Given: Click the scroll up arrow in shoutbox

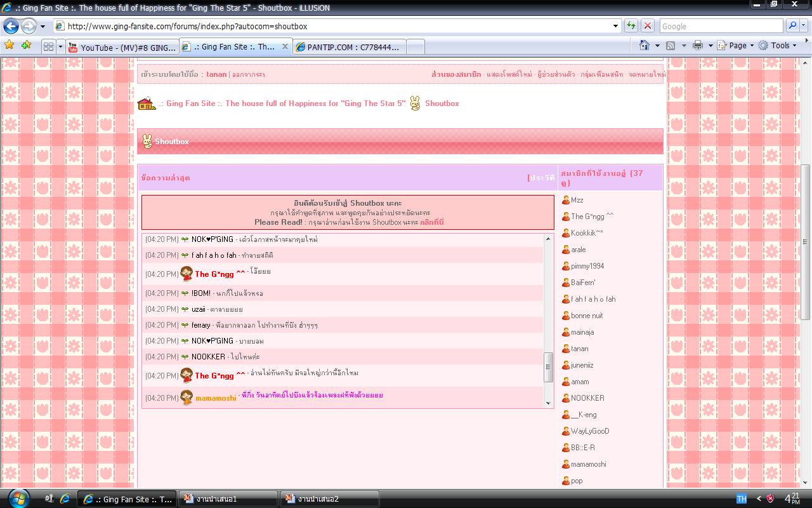Looking at the screenshot, I should [549, 239].
